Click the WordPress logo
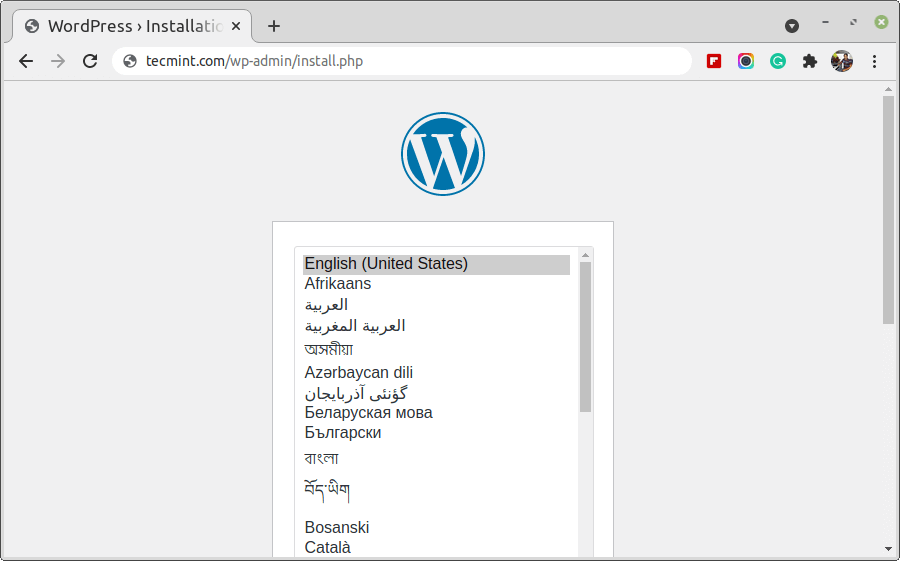 [x=442, y=154]
